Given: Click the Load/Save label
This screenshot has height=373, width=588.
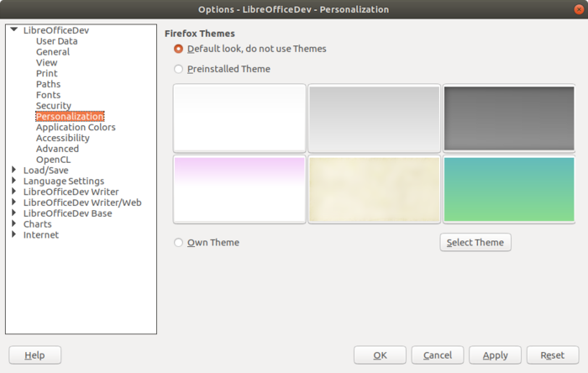Looking at the screenshot, I should [x=45, y=171].
